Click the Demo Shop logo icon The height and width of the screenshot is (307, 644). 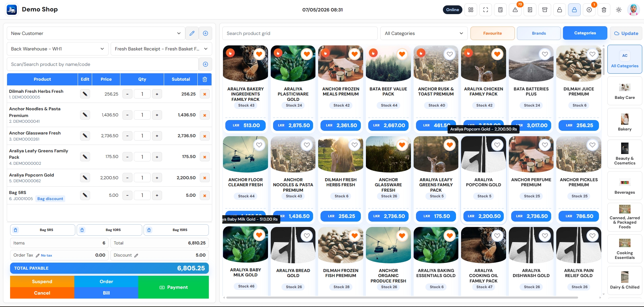pyautogui.click(x=12, y=10)
